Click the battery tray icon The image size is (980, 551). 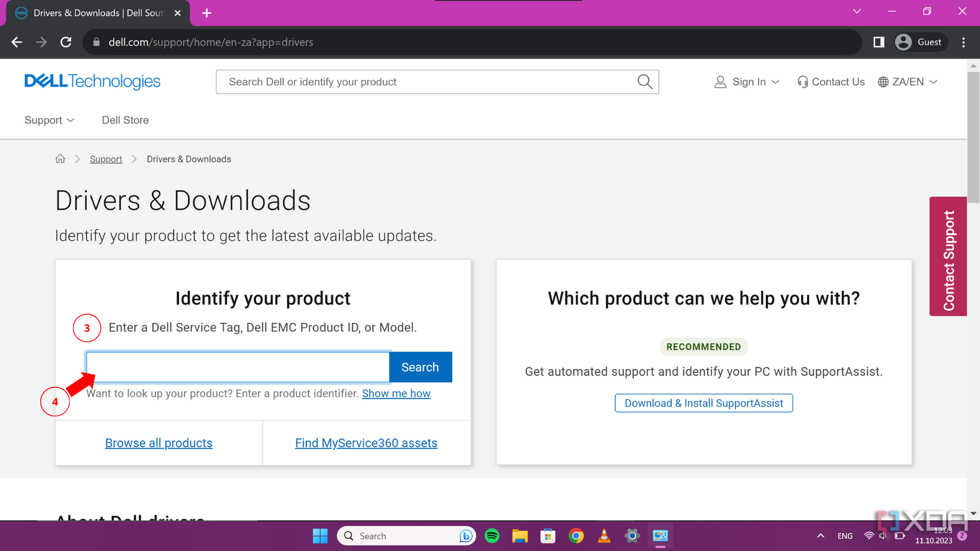[900, 536]
